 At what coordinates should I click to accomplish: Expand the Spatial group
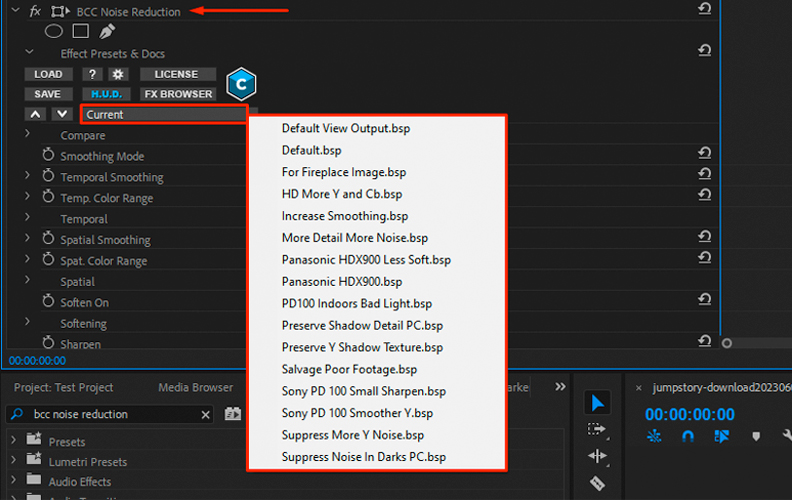point(28,280)
